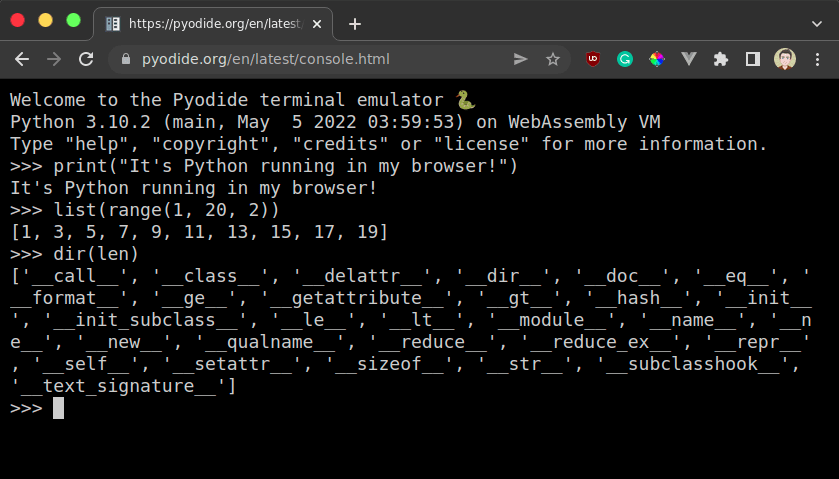Reload the Pyodide console page
839x479 pixels.
click(x=86, y=59)
